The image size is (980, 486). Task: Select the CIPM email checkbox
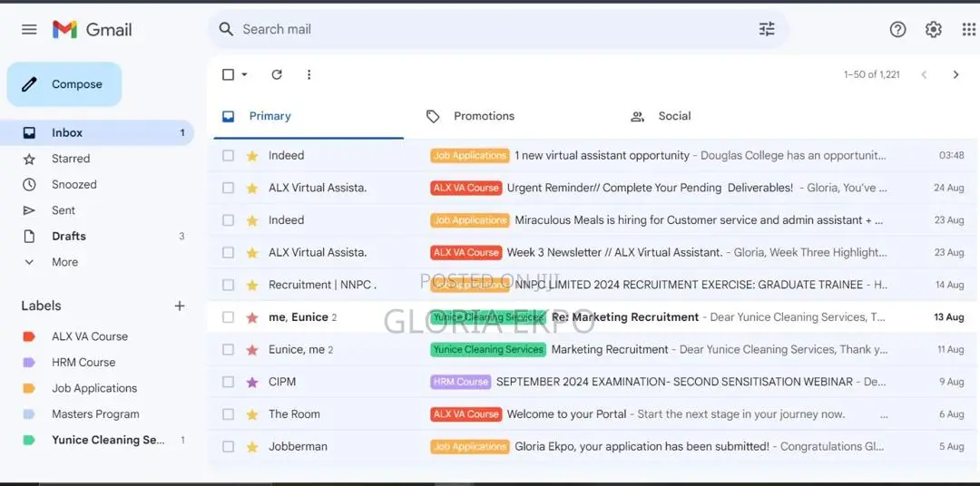(228, 382)
